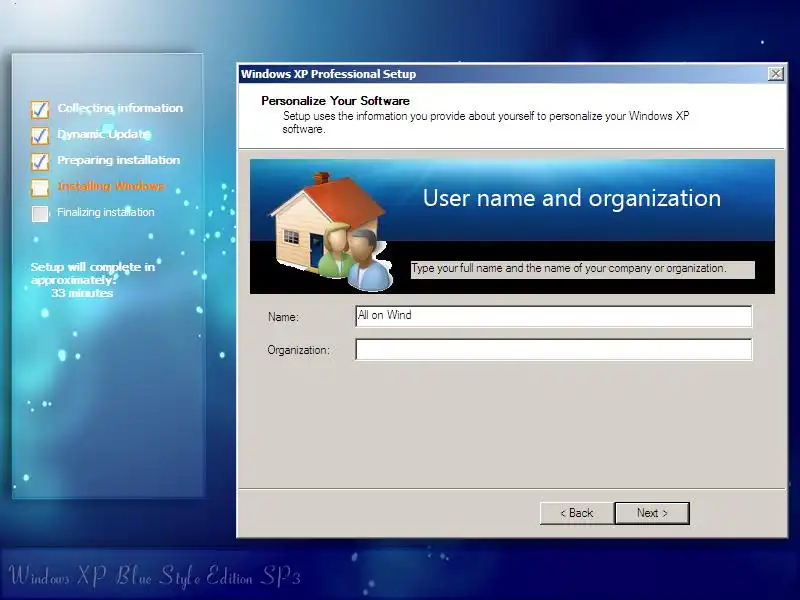The height and width of the screenshot is (600, 800).
Task: Click the Preparing installation checkbox
Action: coord(40,161)
